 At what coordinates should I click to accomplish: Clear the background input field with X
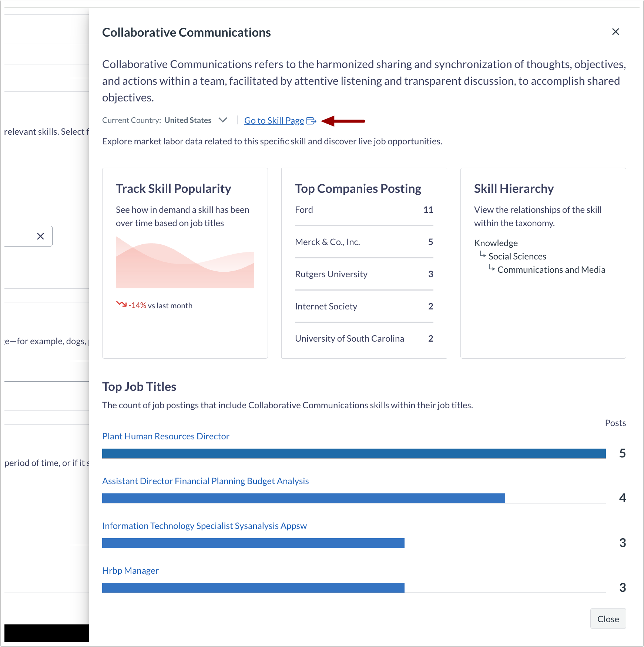[x=40, y=236]
